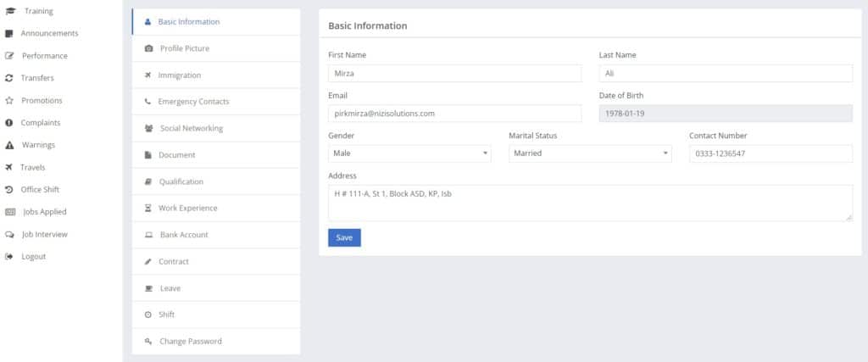Click the Profile Picture camera icon
Screen dimensions: 868x362
tap(148, 48)
